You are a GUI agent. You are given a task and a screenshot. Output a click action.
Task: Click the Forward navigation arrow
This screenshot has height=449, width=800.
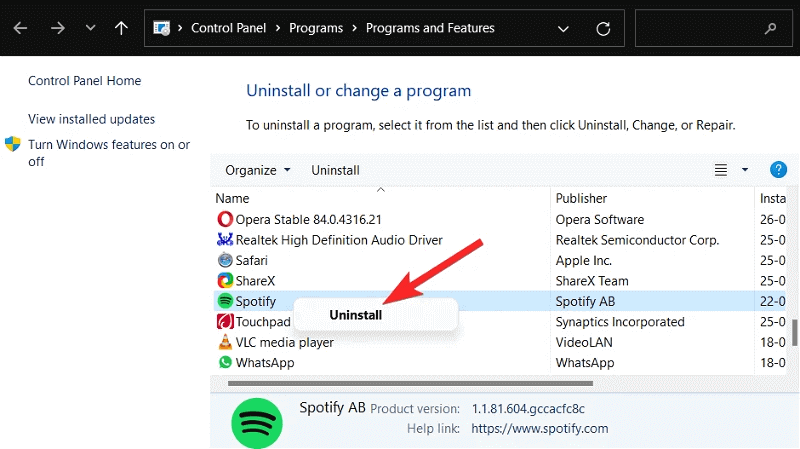57,28
